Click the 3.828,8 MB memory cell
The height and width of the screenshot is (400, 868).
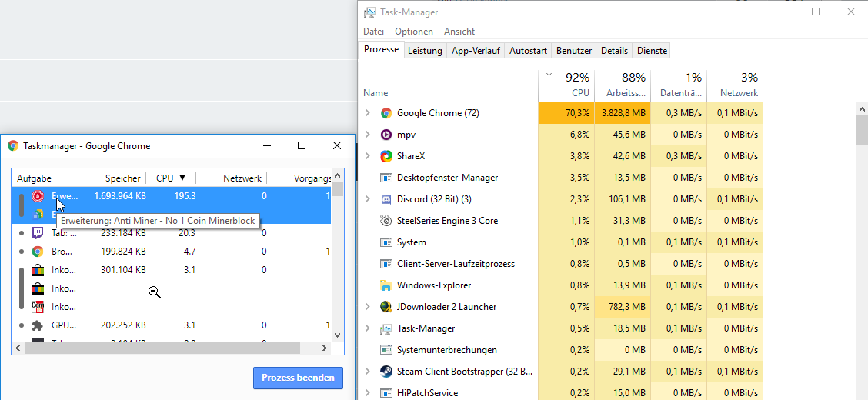[x=623, y=113]
